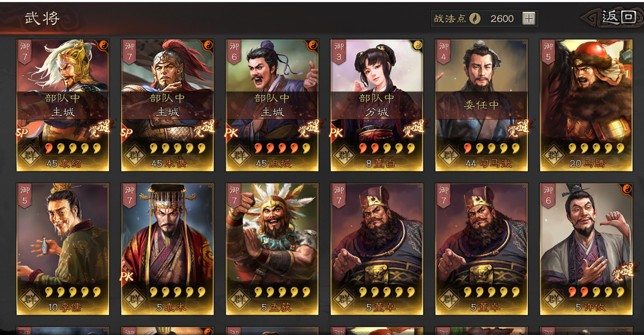
Task: Select the 许攸 awakened hero card
Action: [586, 249]
